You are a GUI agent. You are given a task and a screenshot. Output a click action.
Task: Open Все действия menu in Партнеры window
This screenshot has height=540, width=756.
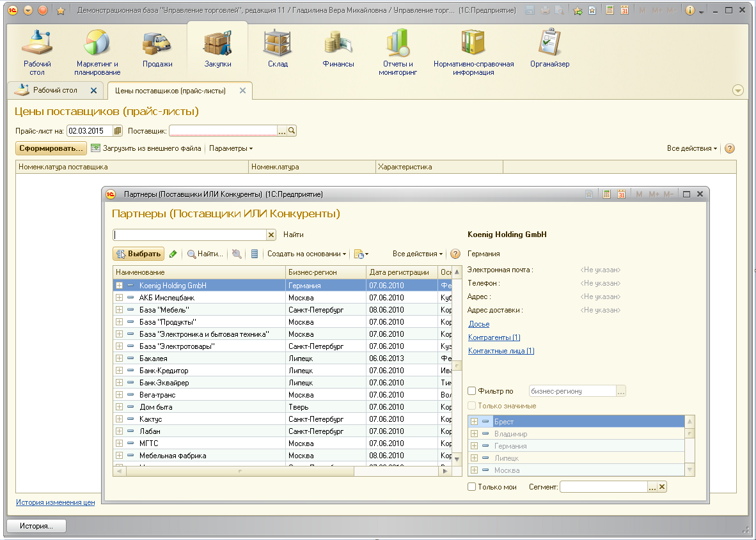click(418, 254)
